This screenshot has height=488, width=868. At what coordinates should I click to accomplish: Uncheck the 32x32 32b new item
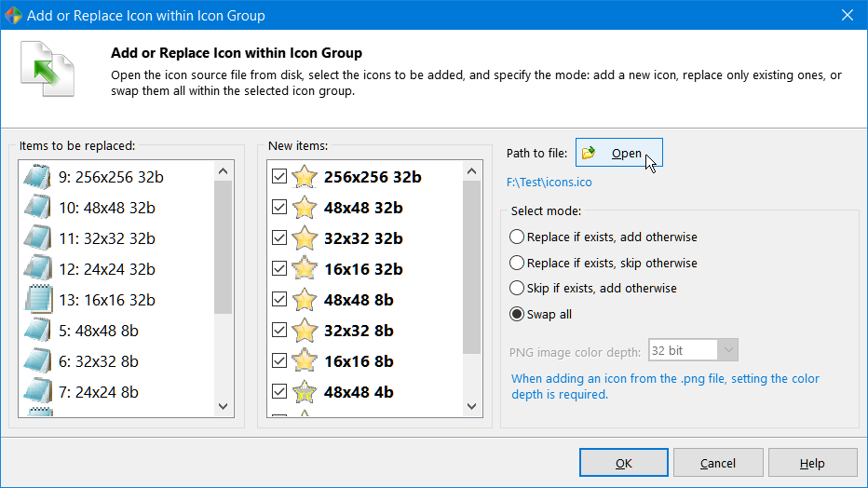pos(279,237)
